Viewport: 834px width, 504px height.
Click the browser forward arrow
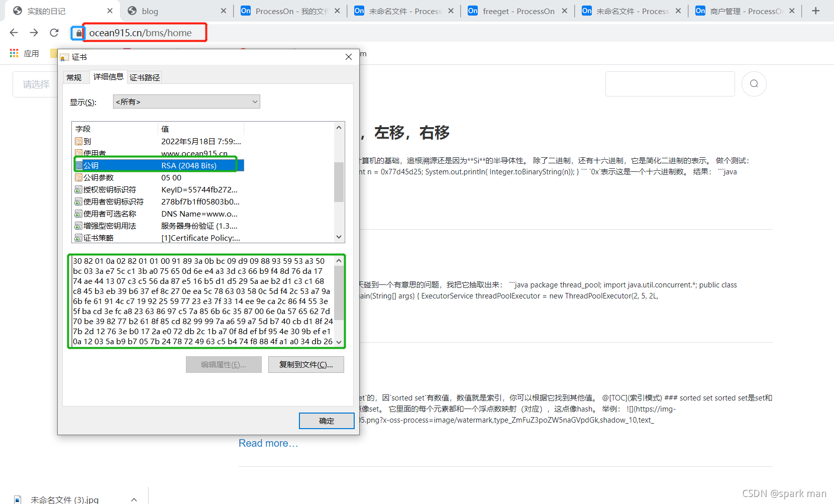pyautogui.click(x=34, y=33)
